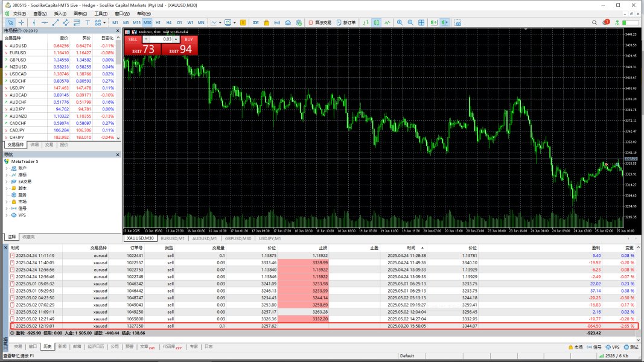The width and height of the screenshot is (644, 362).
Task: Click the tile windows grid icon
Action: [x=422, y=22]
